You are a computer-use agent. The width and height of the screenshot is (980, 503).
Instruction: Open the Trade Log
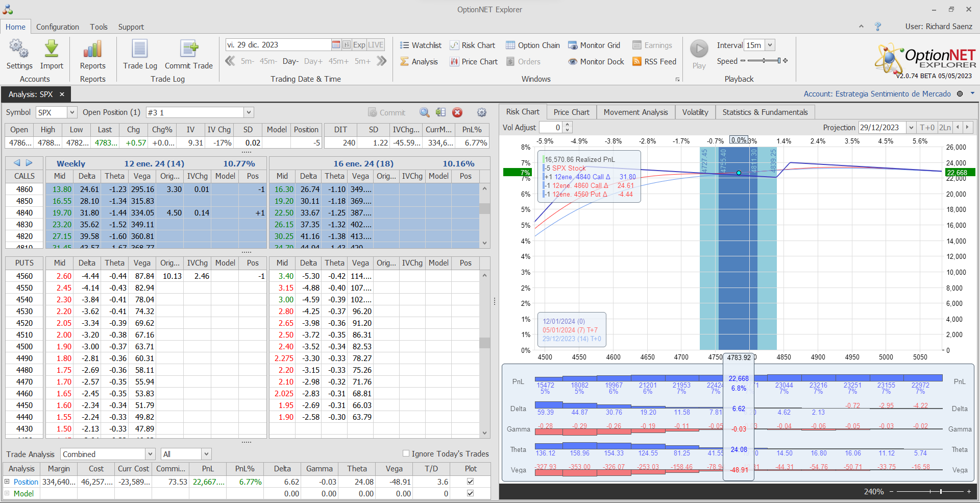(x=139, y=54)
